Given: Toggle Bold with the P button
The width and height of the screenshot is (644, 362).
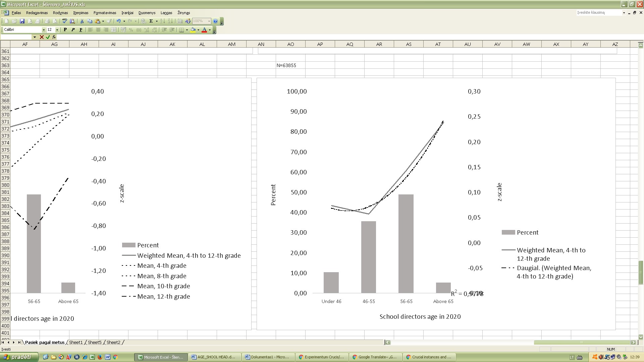Looking at the screenshot, I should (x=65, y=30).
